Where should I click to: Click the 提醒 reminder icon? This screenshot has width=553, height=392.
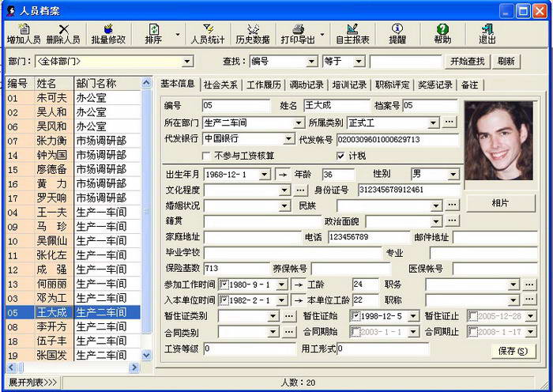tap(397, 34)
